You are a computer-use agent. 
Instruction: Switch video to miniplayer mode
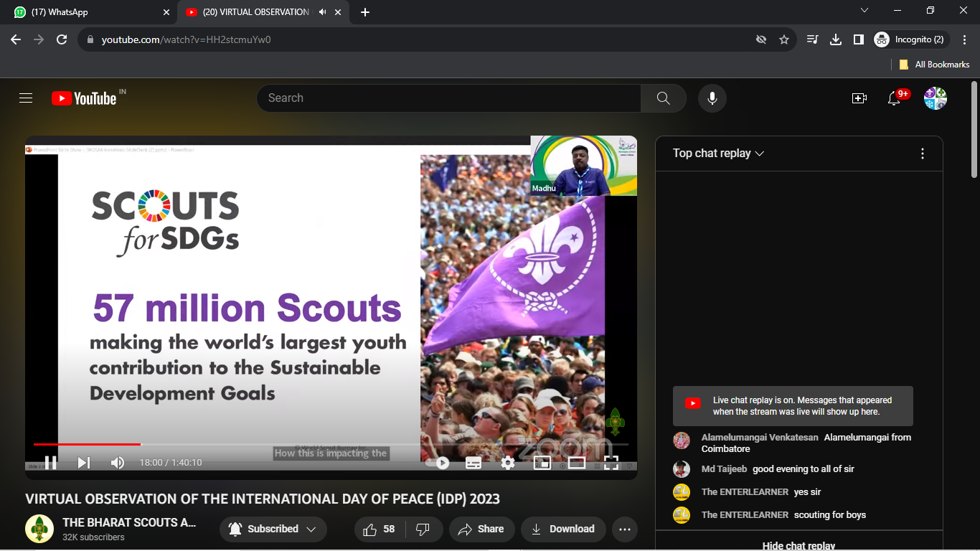pos(542,463)
